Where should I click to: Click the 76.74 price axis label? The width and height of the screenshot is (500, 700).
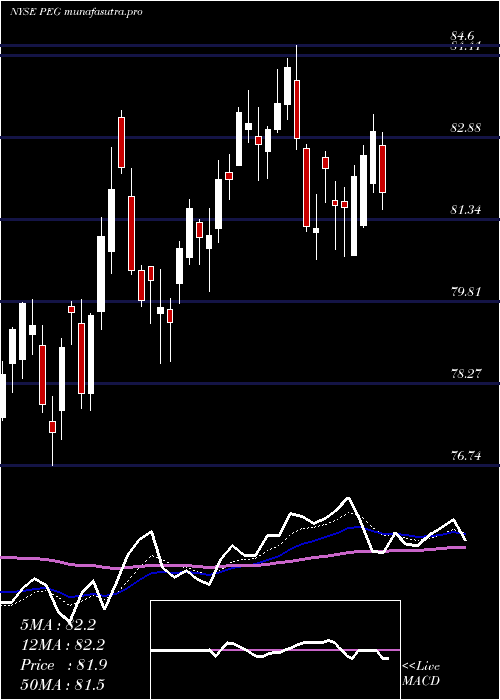[x=466, y=455]
